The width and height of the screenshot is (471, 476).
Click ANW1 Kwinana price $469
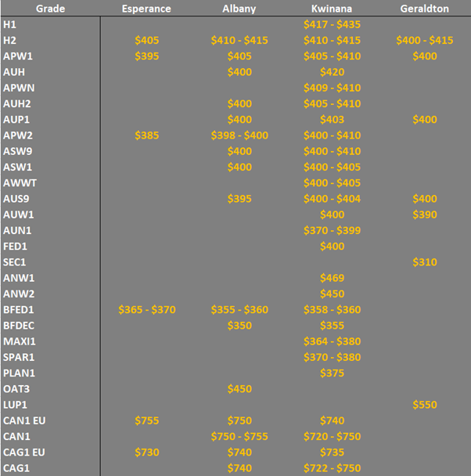(332, 278)
